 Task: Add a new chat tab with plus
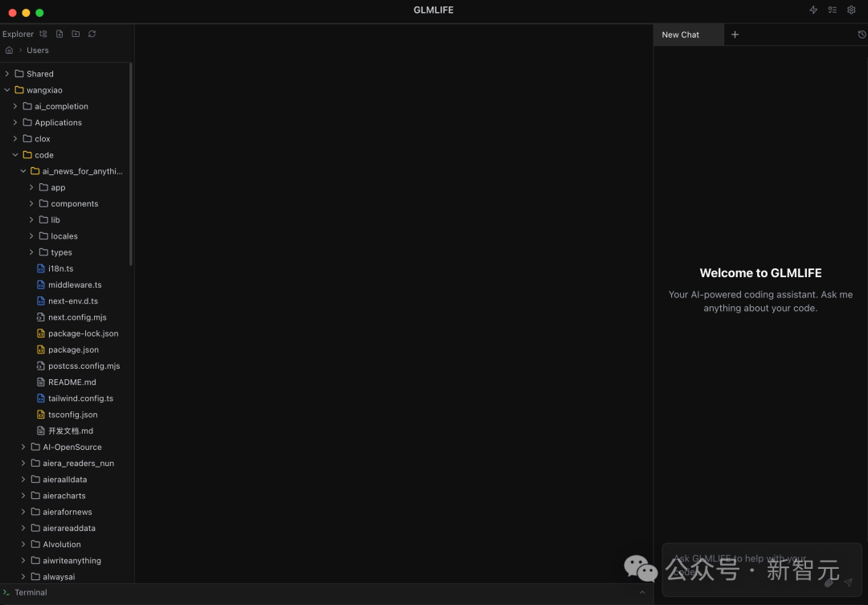click(x=735, y=35)
